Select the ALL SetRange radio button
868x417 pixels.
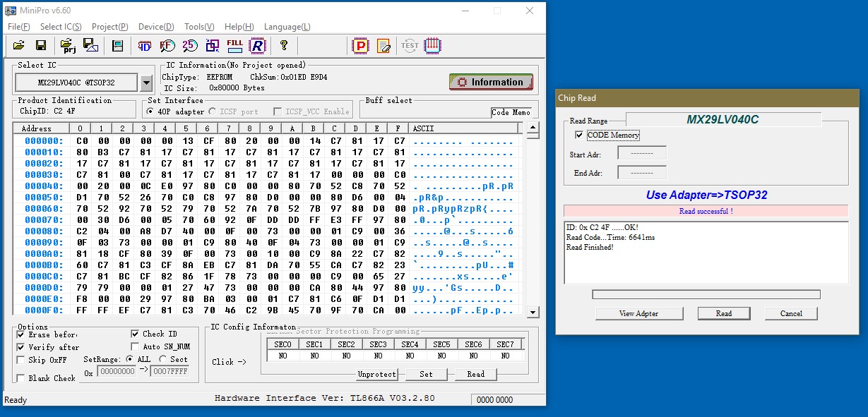coord(129,359)
